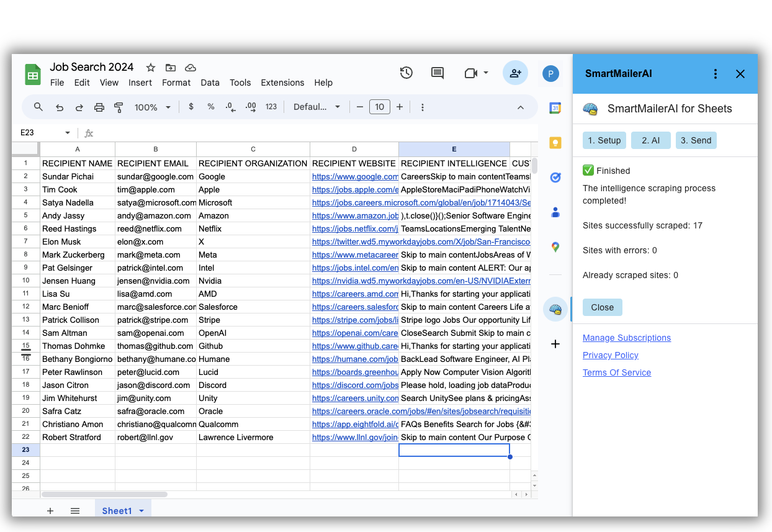
Task: Open Sheet1 tab options arrow
Action: pos(141,511)
